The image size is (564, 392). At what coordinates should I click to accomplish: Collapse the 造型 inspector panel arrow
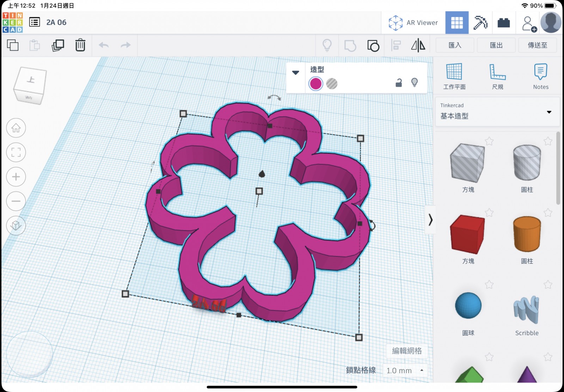pyautogui.click(x=295, y=73)
